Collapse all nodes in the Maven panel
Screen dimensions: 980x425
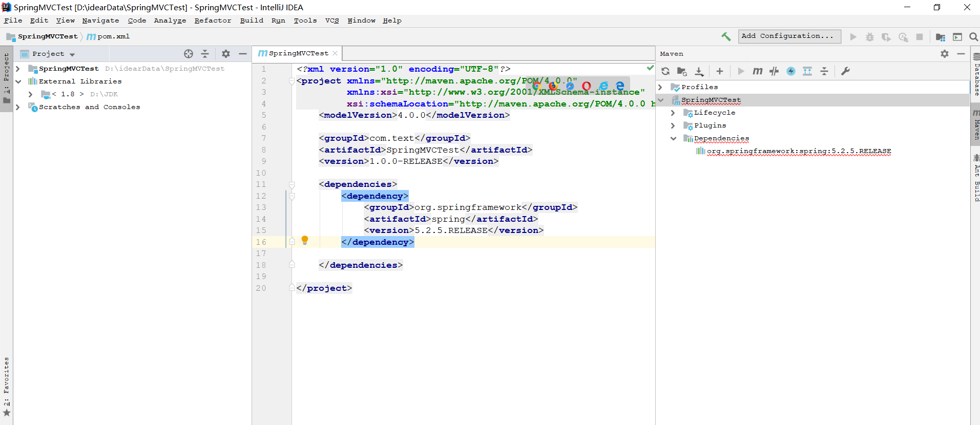pos(824,71)
